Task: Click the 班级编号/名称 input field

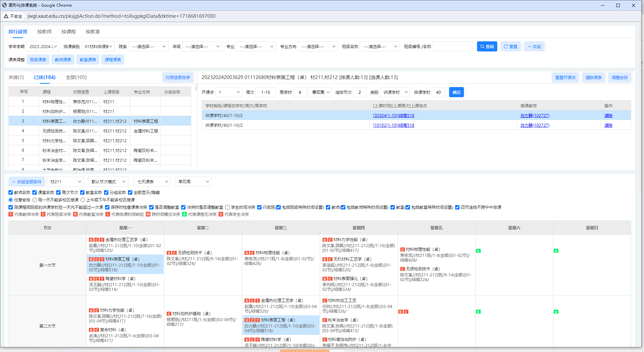Action: point(452,47)
